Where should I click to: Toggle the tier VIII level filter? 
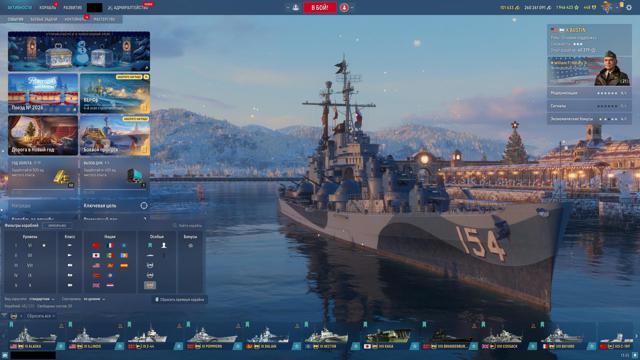[30, 265]
